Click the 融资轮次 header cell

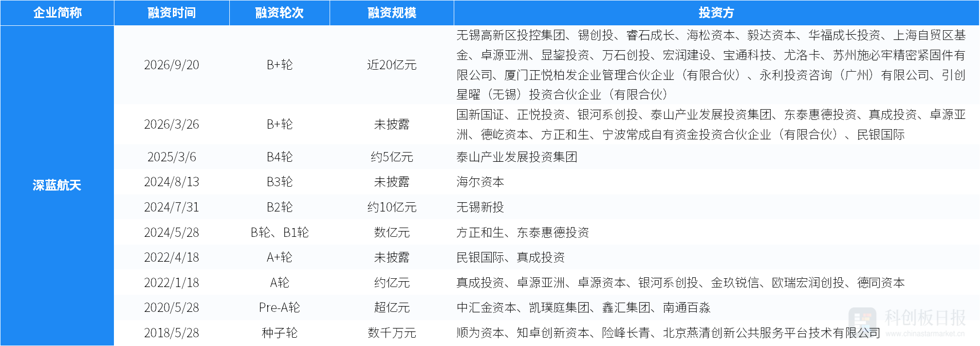[279, 13]
